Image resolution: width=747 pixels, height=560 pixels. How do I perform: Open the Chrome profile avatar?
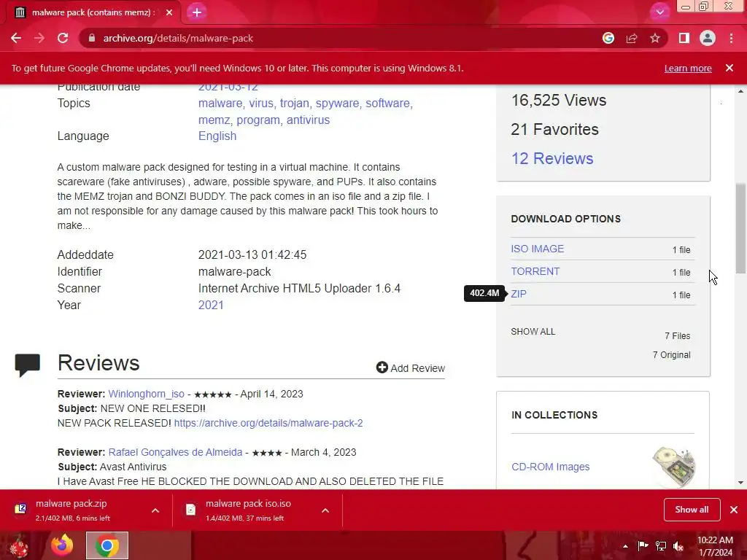click(708, 38)
